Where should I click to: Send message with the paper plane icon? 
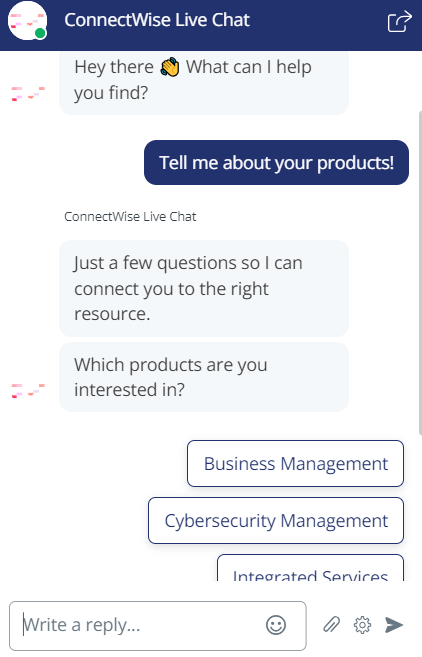[x=394, y=625]
